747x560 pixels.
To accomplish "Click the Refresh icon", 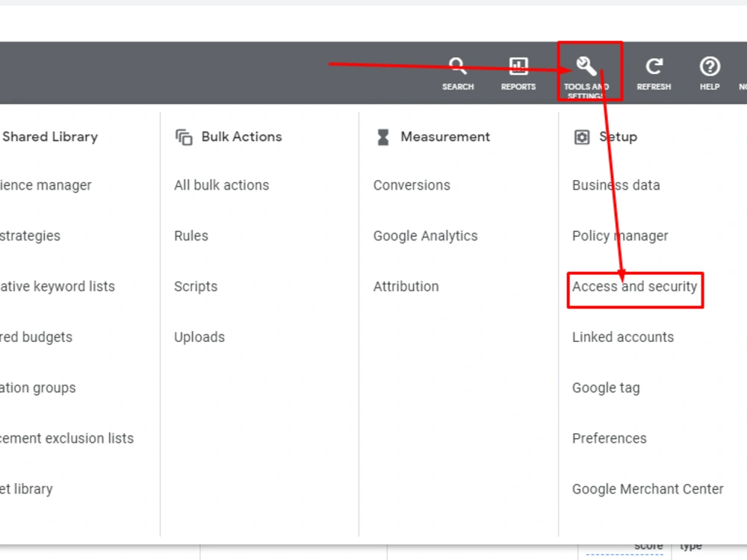I will tap(654, 66).
